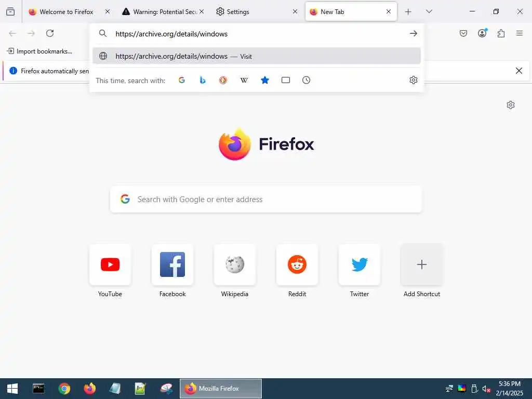
Task: Open a new tab with plus button
Action: point(408,12)
